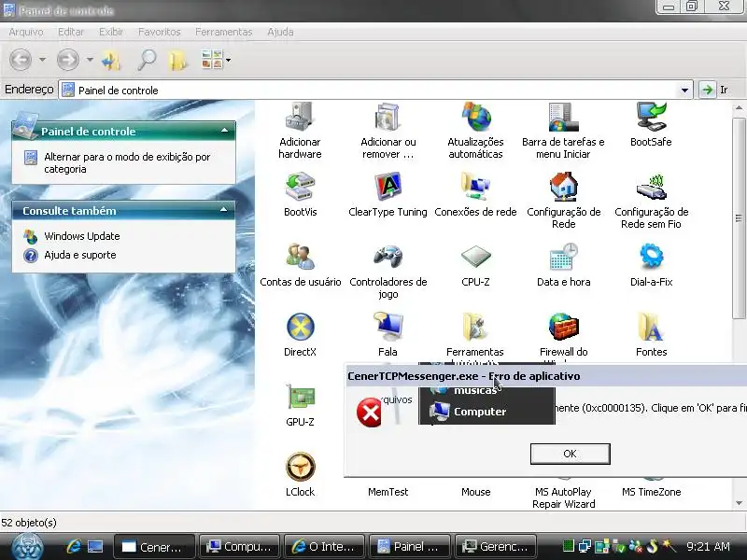Switch to the Compu... taskbar window
The image size is (747, 560).
coord(240,547)
